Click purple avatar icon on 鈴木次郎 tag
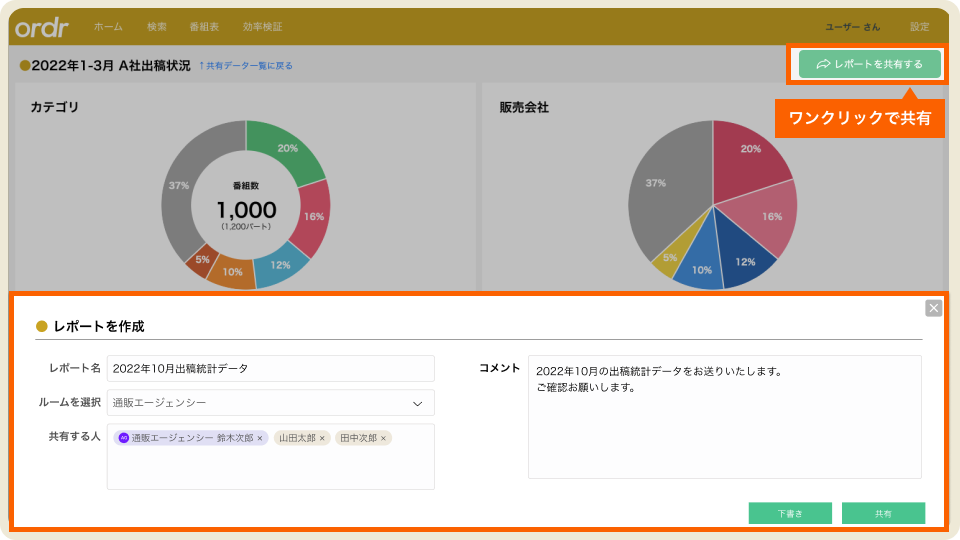The height and width of the screenshot is (540, 960). [124, 438]
